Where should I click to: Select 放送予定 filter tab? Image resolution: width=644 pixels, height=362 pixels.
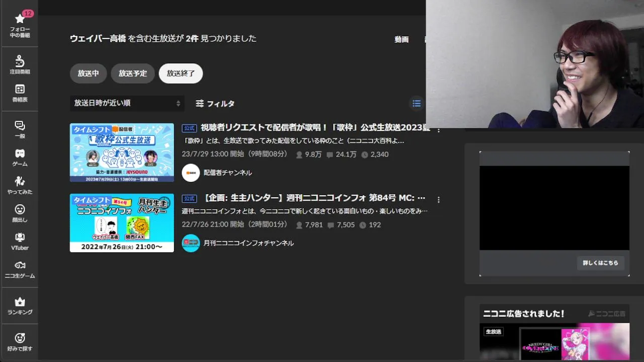point(133,73)
